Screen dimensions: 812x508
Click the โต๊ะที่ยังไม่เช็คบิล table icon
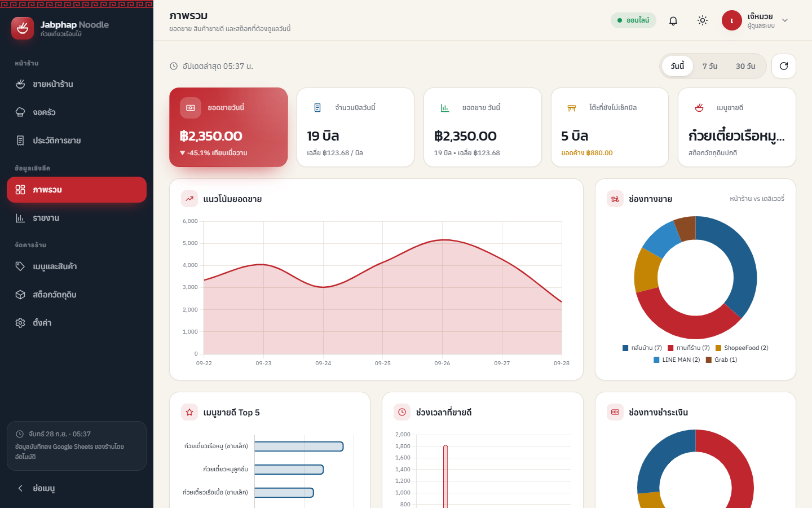pos(572,108)
